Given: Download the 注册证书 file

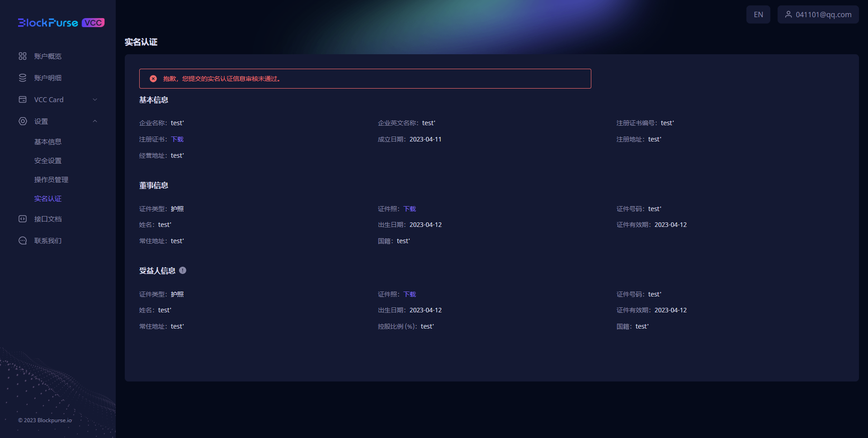Looking at the screenshot, I should 177,139.
